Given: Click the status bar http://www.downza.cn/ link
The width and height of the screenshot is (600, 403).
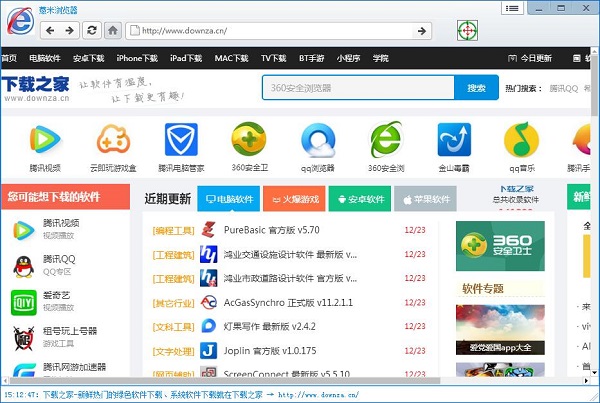Looking at the screenshot, I should click(x=318, y=395).
